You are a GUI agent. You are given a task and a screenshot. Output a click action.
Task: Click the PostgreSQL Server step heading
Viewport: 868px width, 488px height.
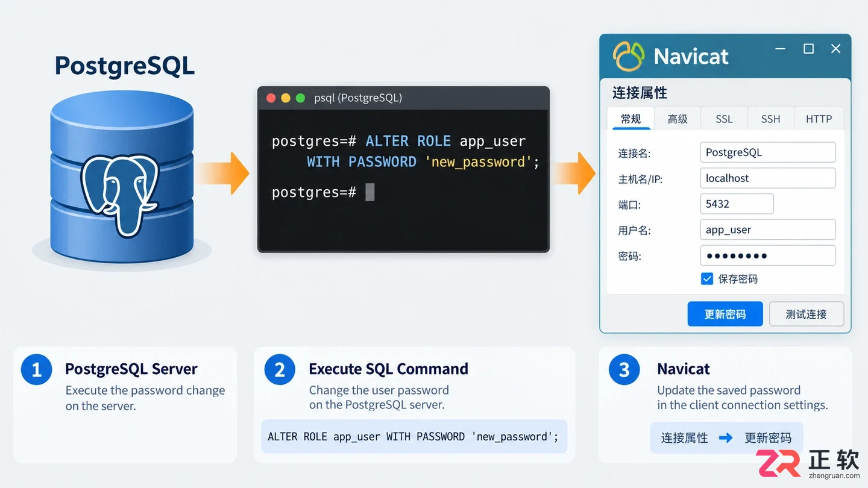tap(131, 369)
